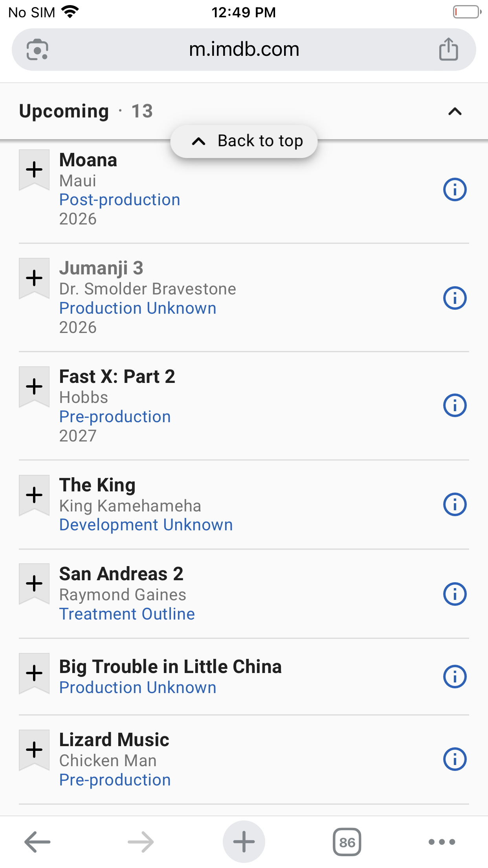Screen dimensions: 488x868
Task: Tap info icon for Fast X: Part 2
Action: 455,405
